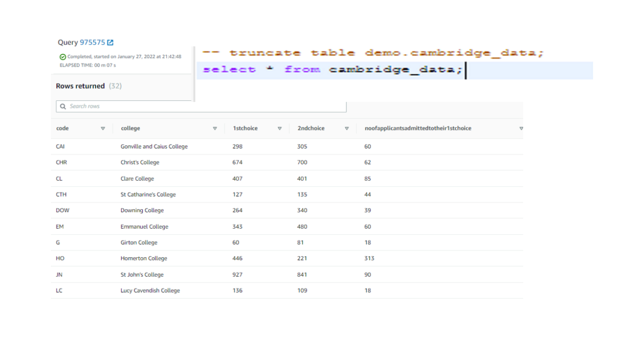Image resolution: width=644 pixels, height=355 pixels.
Task: Select value 674 in Christ's row
Action: (238, 163)
